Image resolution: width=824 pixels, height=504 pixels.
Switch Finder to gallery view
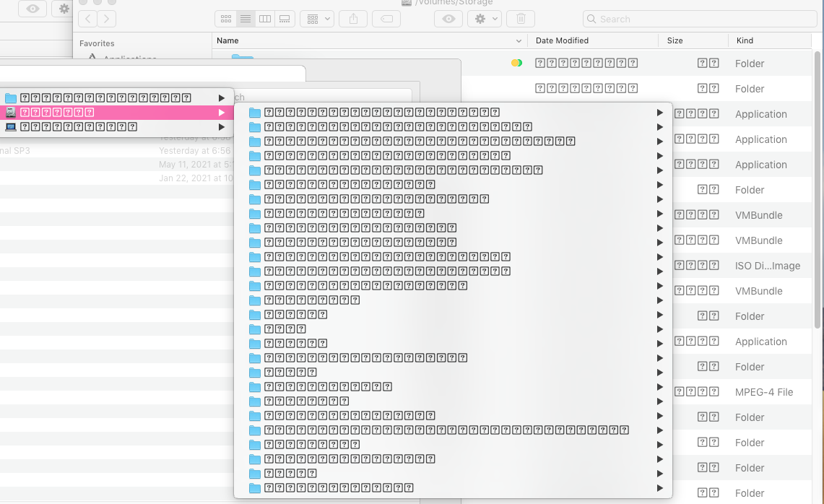(285, 19)
